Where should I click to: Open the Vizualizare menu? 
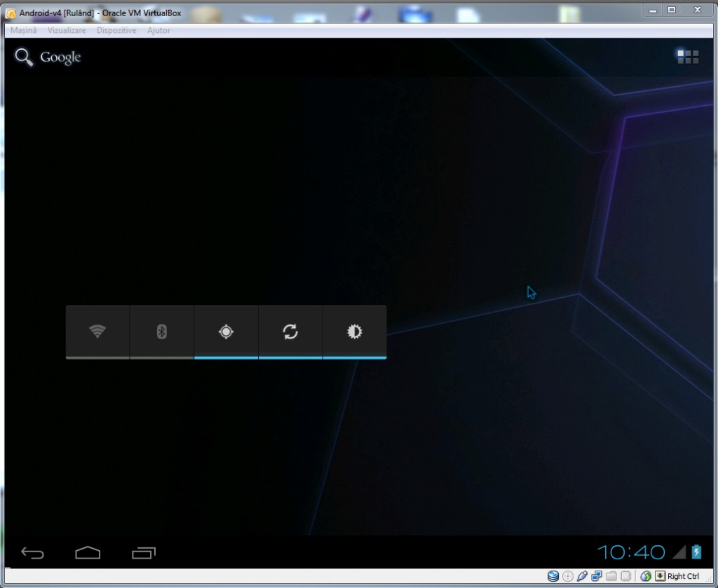tap(67, 31)
